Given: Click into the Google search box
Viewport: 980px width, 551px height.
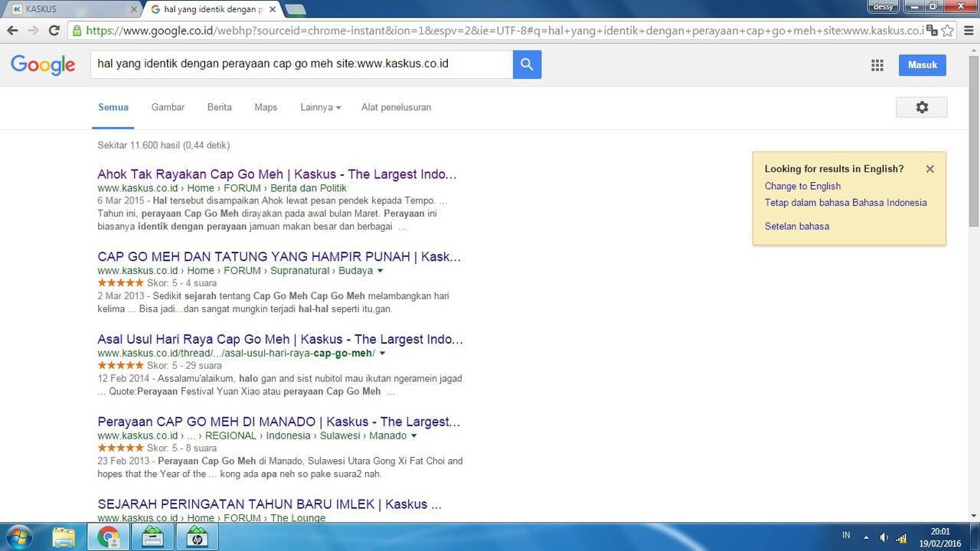Looking at the screenshot, I should click(x=302, y=64).
